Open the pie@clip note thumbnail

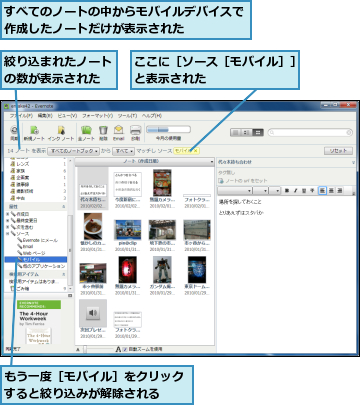128,230
